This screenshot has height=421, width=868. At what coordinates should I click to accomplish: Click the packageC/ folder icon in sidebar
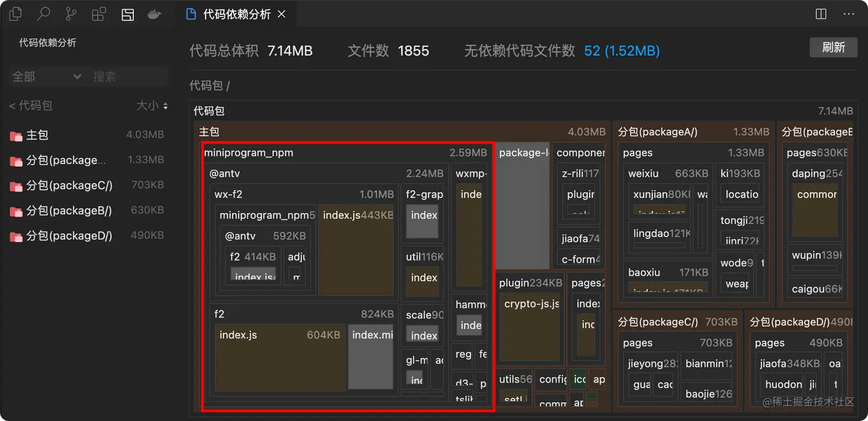pyautogui.click(x=16, y=186)
